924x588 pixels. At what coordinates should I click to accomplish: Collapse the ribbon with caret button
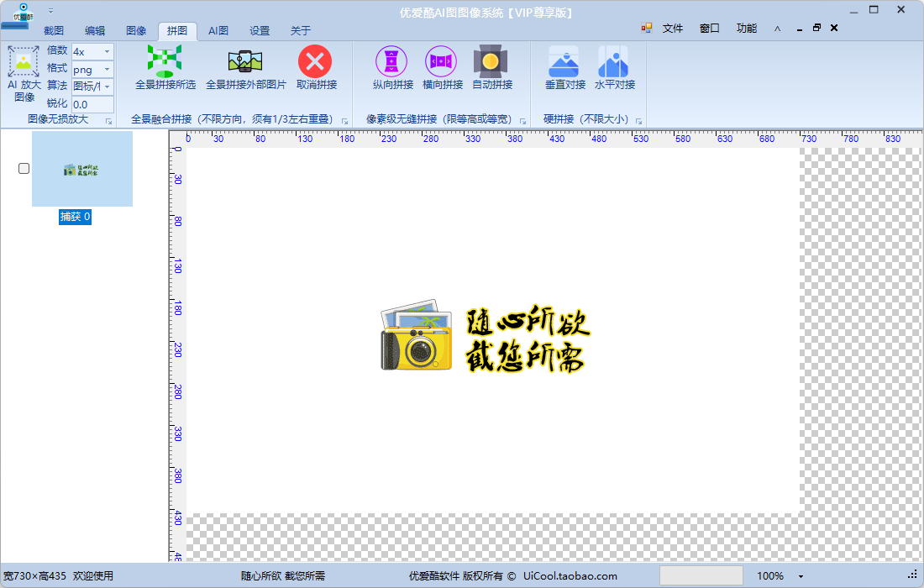point(777,29)
